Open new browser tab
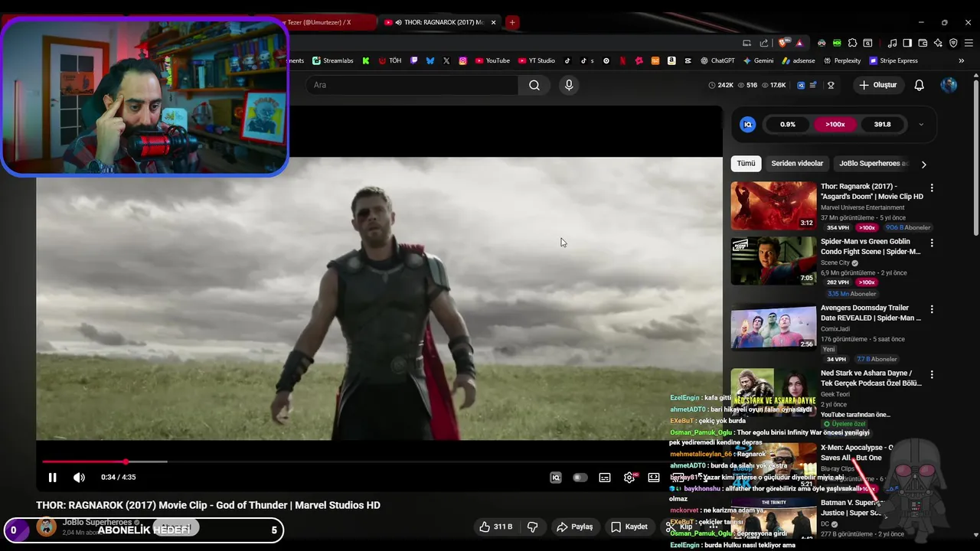Screen dimensions: 980x551 512,22
